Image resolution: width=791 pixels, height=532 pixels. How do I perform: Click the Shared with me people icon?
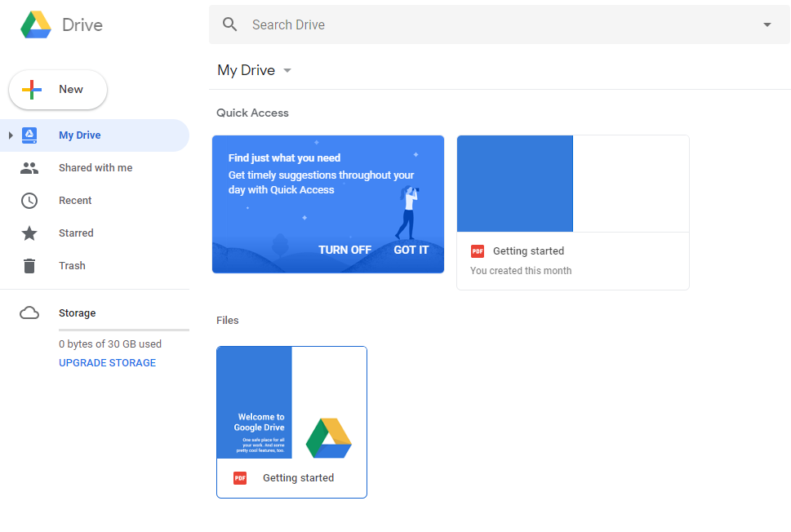point(29,168)
